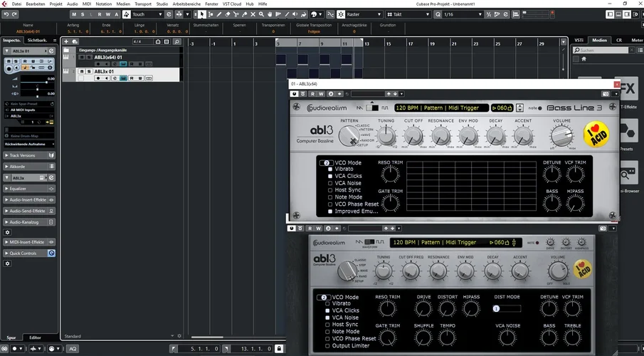644x356 pixels.
Task: Open the Transport menu
Action: [x=143, y=4]
